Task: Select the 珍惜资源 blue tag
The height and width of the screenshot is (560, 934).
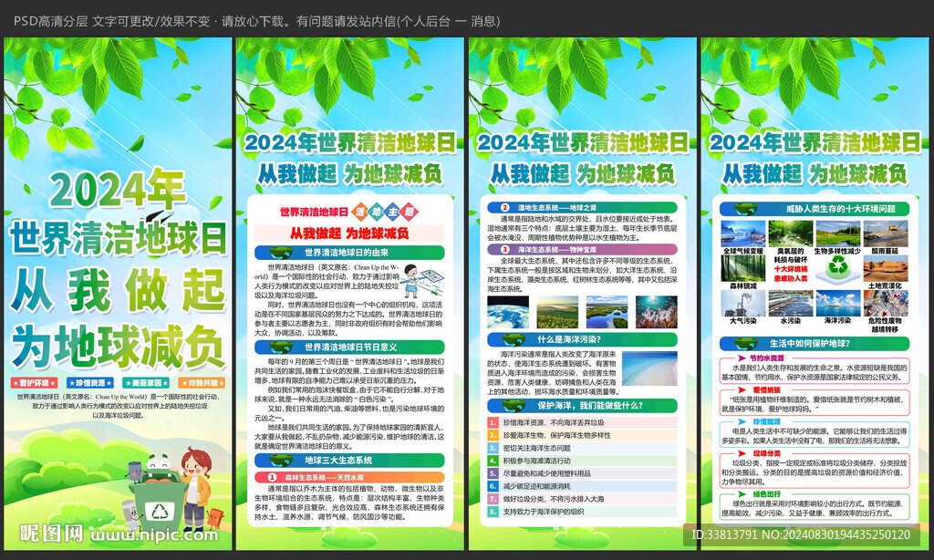Action: (90, 383)
